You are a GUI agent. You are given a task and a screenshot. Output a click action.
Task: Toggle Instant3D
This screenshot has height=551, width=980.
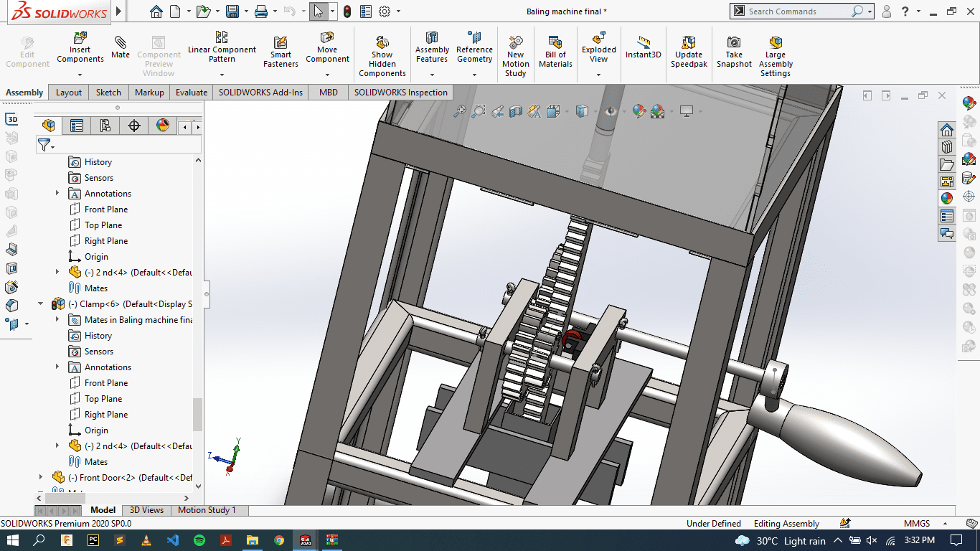pyautogui.click(x=643, y=47)
